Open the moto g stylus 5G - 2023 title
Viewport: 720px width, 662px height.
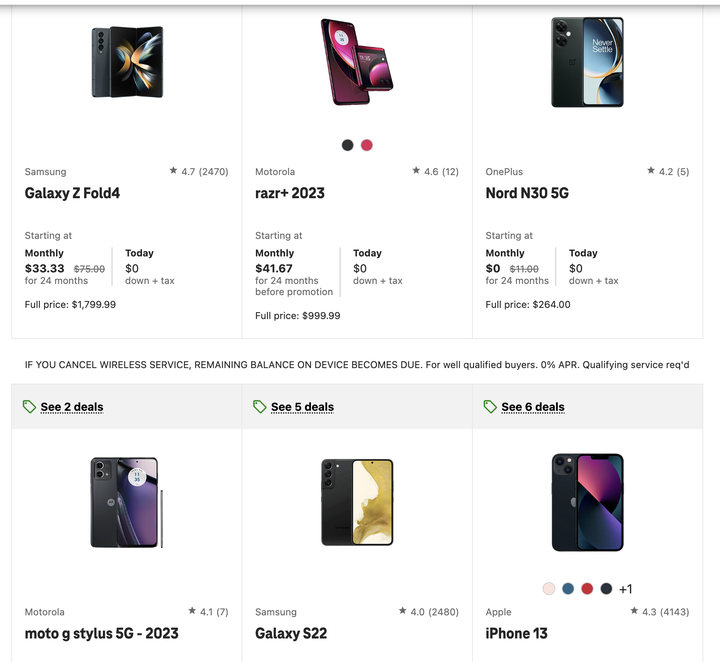coord(101,634)
